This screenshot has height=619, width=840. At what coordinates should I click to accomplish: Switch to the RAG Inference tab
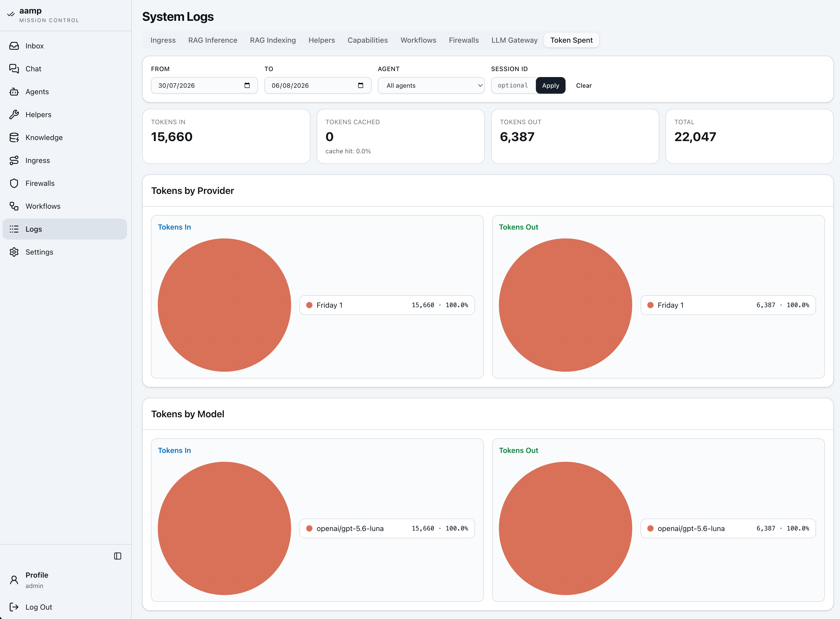[212, 40]
